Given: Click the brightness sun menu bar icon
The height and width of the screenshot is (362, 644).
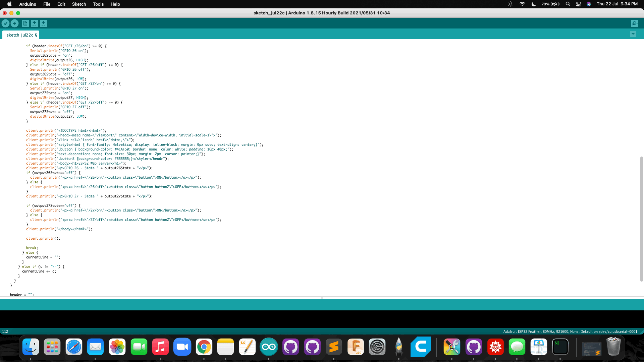Looking at the screenshot, I should pos(510,4).
